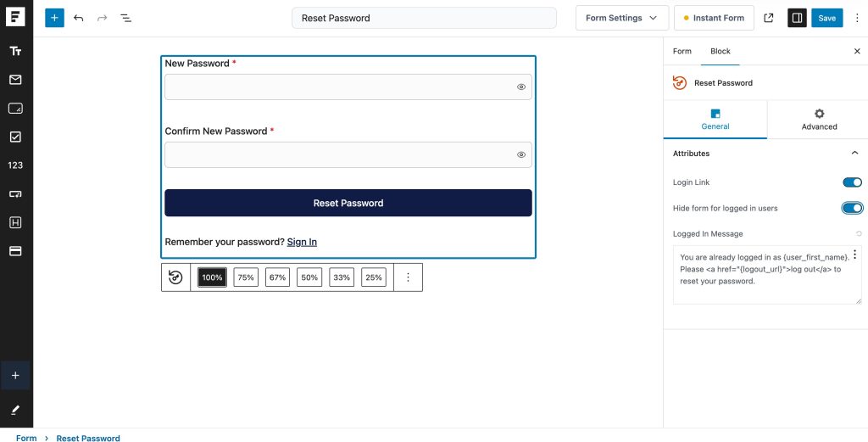The image size is (868, 442).
Task: Turn off the Login Link toggle
Action: tap(853, 182)
